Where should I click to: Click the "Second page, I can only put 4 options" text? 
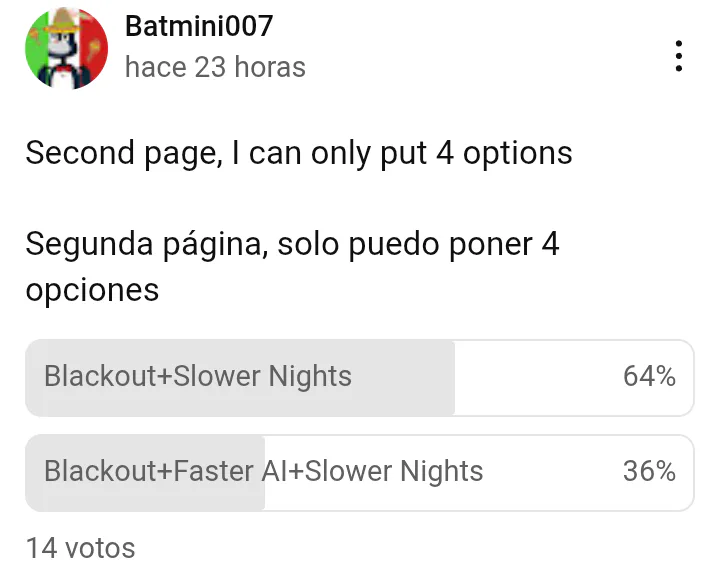click(x=299, y=153)
